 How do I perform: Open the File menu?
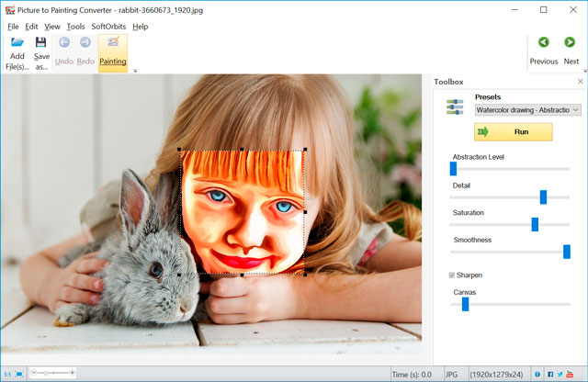(x=12, y=27)
